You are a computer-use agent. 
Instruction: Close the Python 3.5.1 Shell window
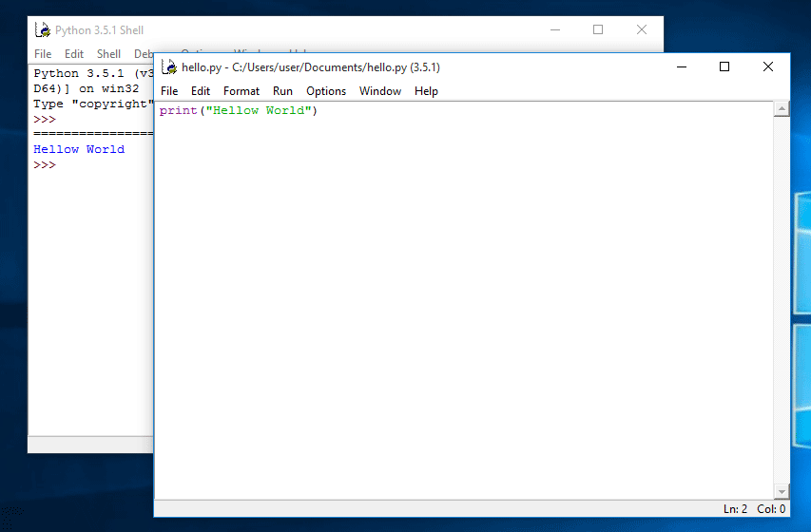[x=641, y=29]
